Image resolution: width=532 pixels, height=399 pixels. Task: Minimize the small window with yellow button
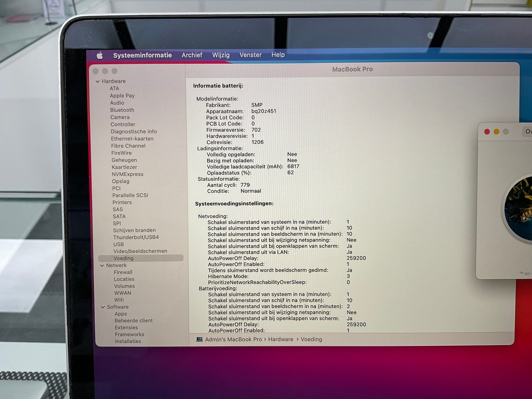(x=496, y=132)
